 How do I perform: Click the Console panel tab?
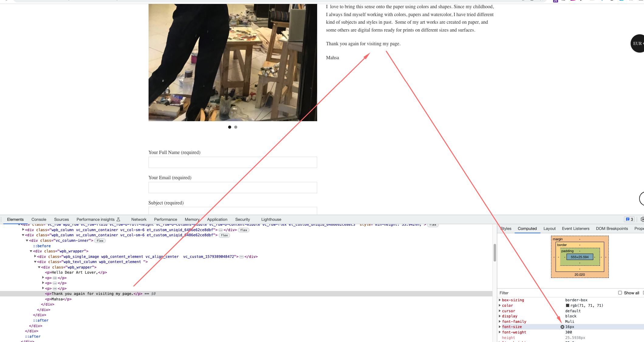click(38, 219)
